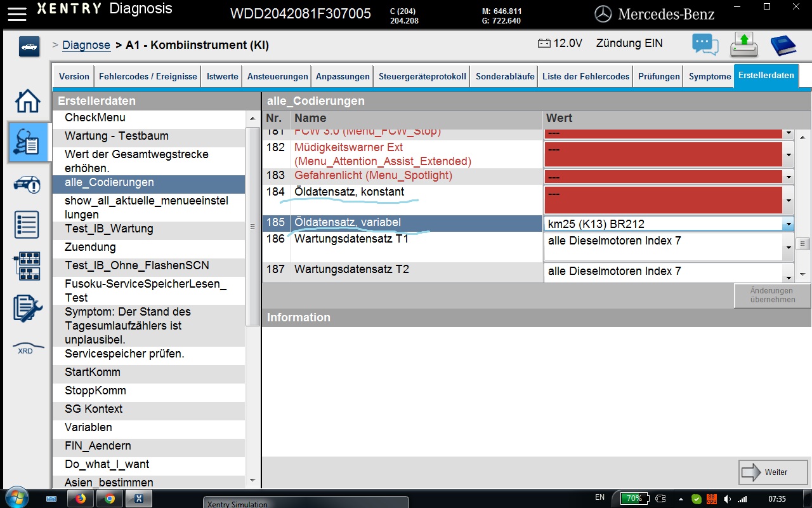Click the Xentry app icon in taskbar
Image resolution: width=812 pixels, height=508 pixels.
click(140, 498)
